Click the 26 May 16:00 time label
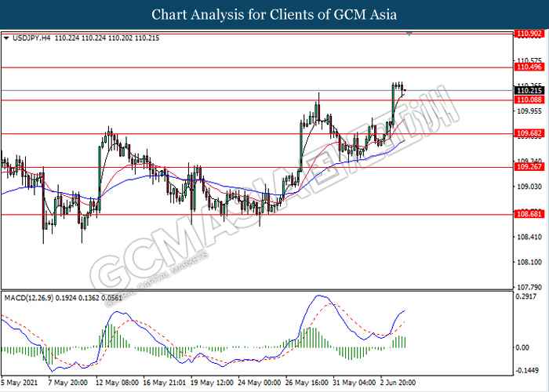 [x=307, y=383]
